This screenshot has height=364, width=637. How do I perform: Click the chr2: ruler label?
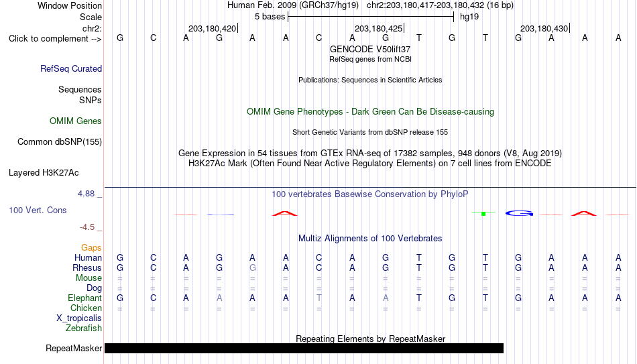coord(92,28)
